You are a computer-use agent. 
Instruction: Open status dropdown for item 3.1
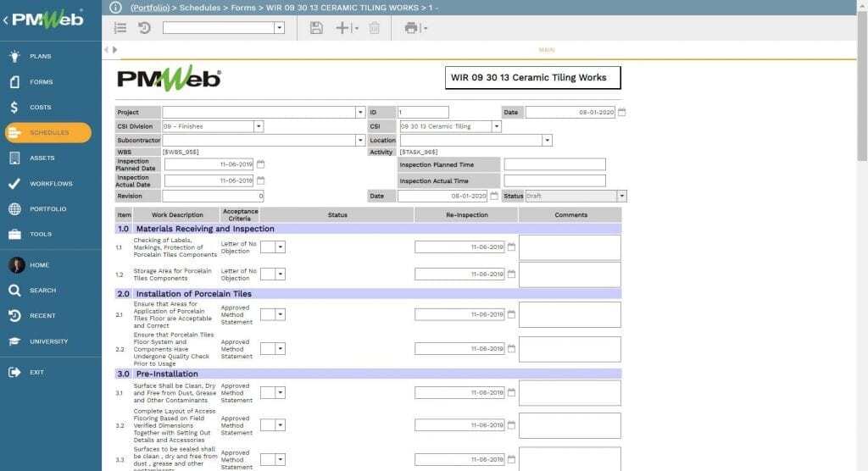coord(280,393)
